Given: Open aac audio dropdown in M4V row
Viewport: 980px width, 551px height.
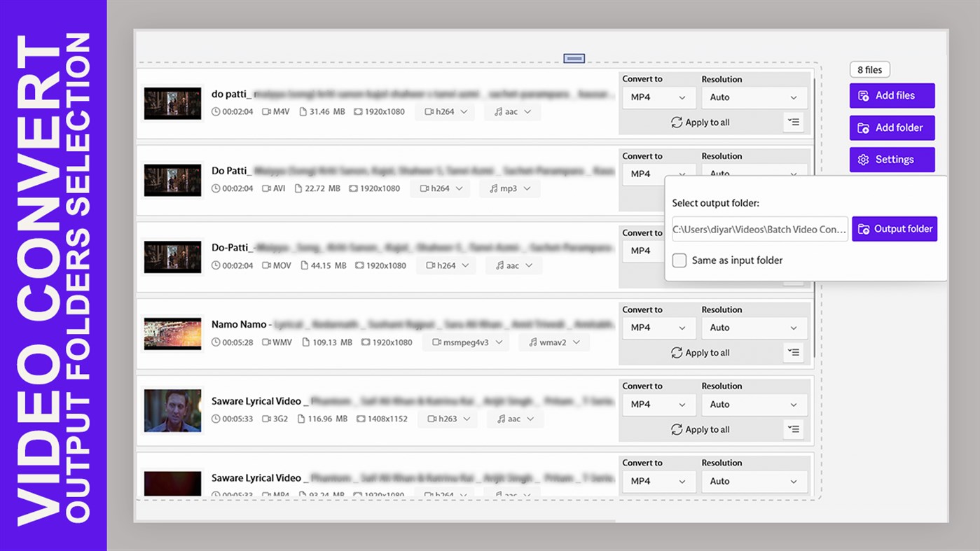Looking at the screenshot, I should coord(512,112).
